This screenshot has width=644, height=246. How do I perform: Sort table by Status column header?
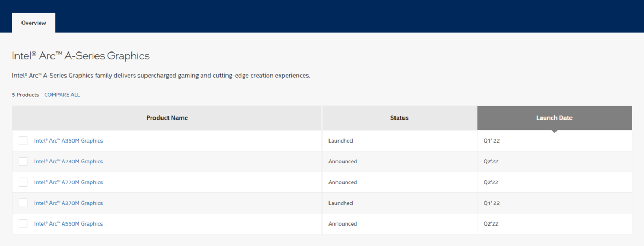tap(399, 118)
